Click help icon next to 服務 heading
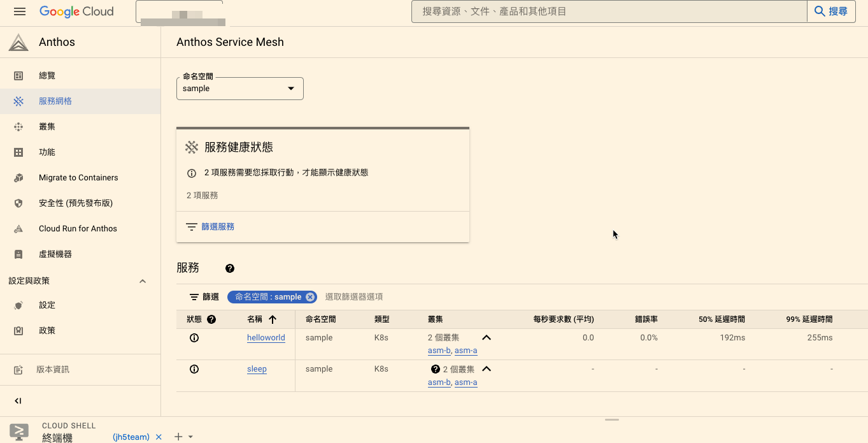Screen dimensions: 868x443 pyautogui.click(x=230, y=268)
